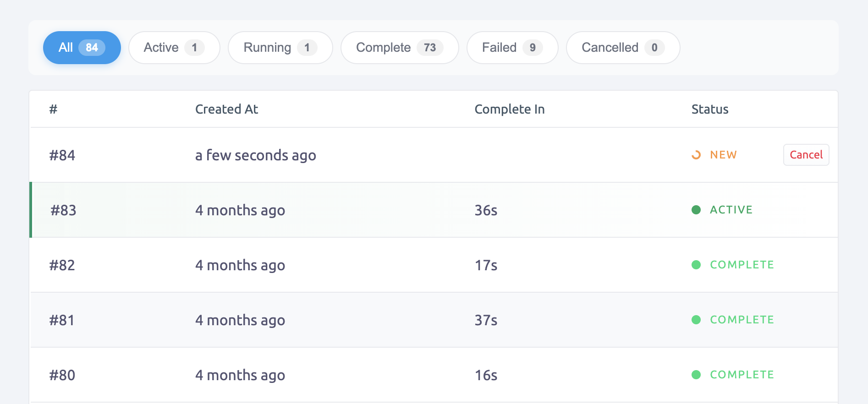Click the green COMPLETE dot for job #82
The height and width of the screenshot is (404, 868).
[x=696, y=265]
